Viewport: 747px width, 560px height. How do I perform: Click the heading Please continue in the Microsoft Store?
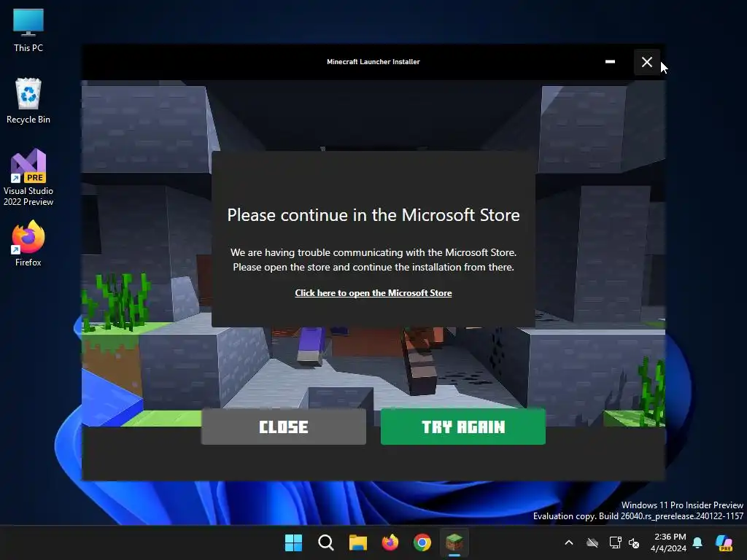373,215
